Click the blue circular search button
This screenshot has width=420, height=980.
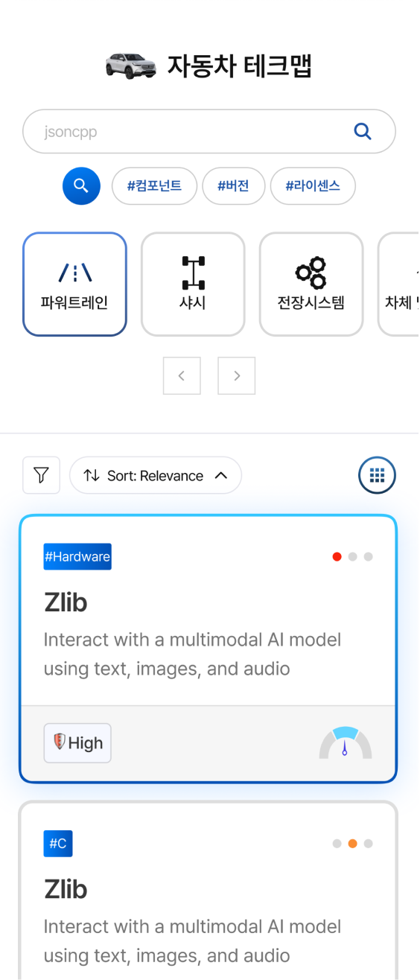pos(81,185)
